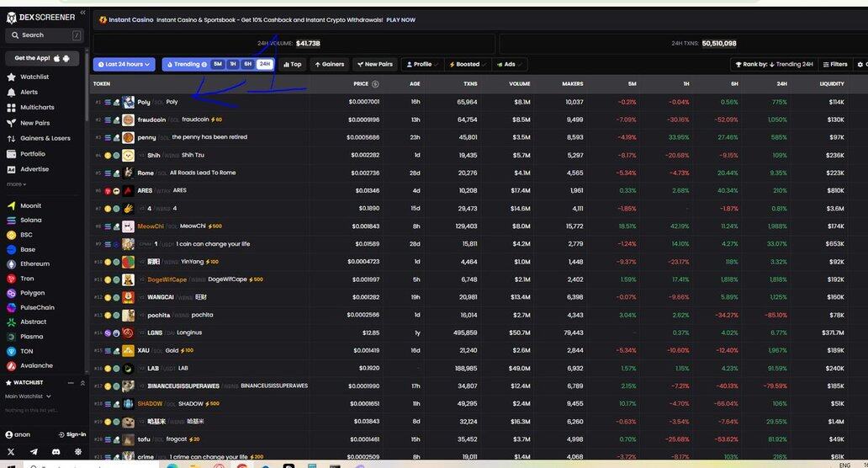Click the Gainers button
The image size is (868, 468).
pos(330,64)
